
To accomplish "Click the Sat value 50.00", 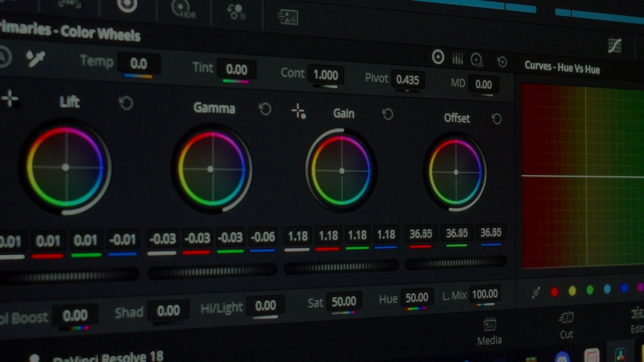I will tap(344, 301).
